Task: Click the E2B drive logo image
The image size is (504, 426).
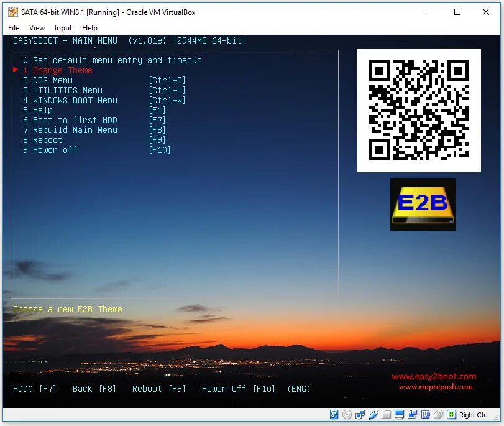Action: coord(423,205)
